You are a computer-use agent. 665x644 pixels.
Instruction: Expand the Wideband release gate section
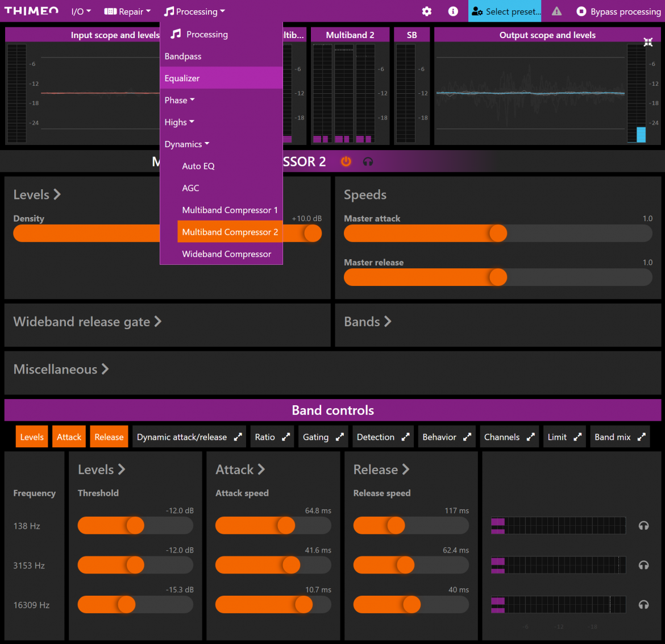click(88, 322)
